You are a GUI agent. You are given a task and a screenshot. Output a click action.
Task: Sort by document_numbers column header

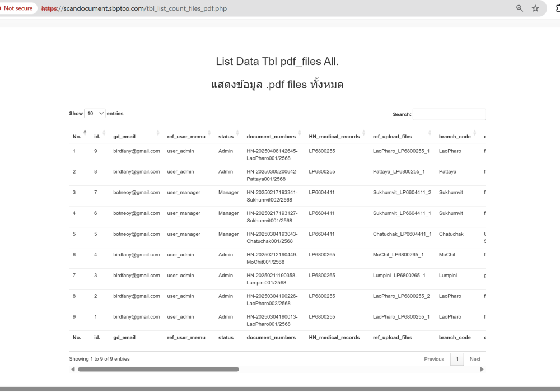271,136
